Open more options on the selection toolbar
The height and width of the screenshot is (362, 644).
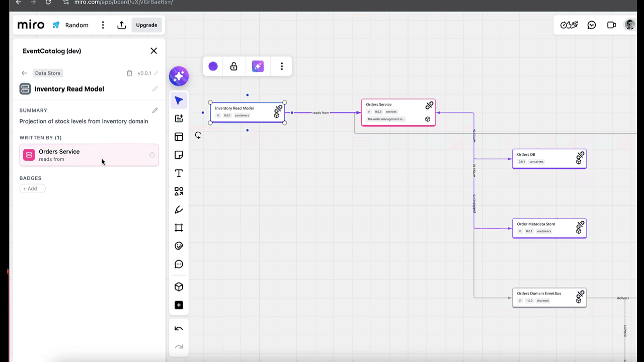[282, 66]
